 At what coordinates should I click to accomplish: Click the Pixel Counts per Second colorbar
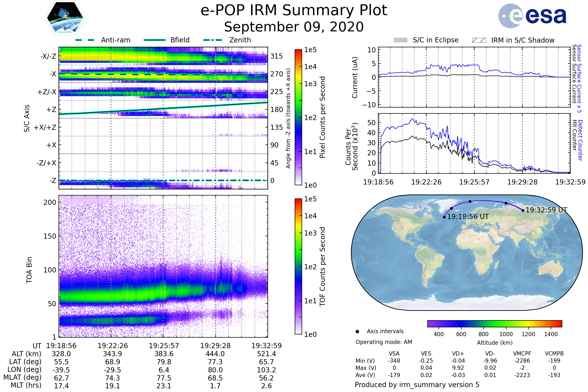pos(298,117)
